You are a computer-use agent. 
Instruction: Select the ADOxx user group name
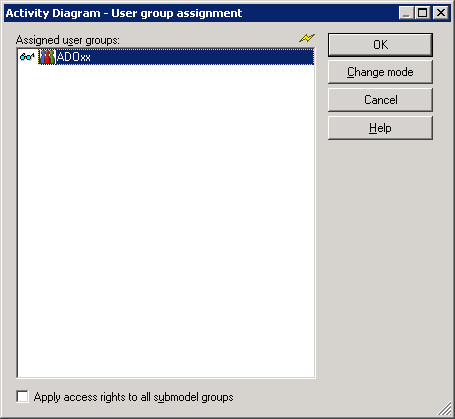[x=74, y=57]
